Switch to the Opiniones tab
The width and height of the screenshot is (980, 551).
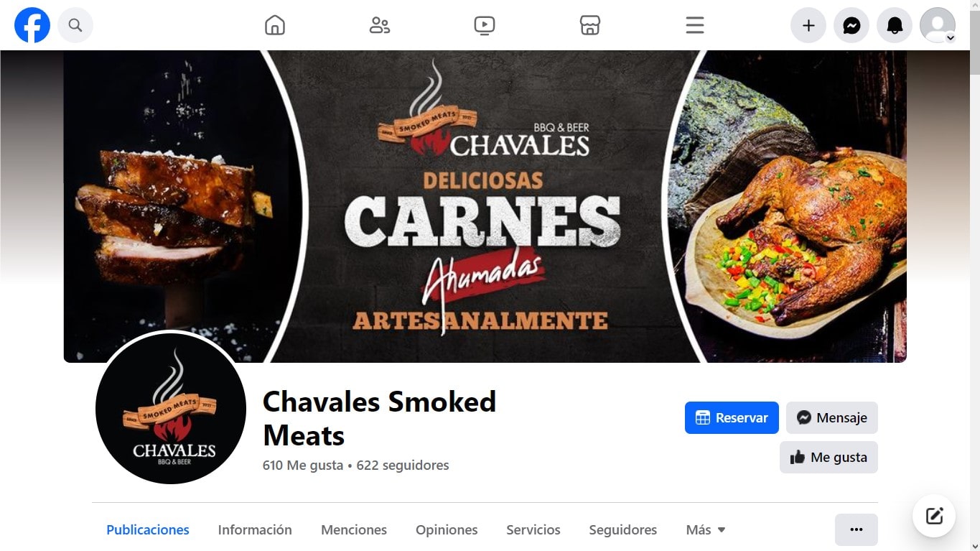tap(447, 530)
